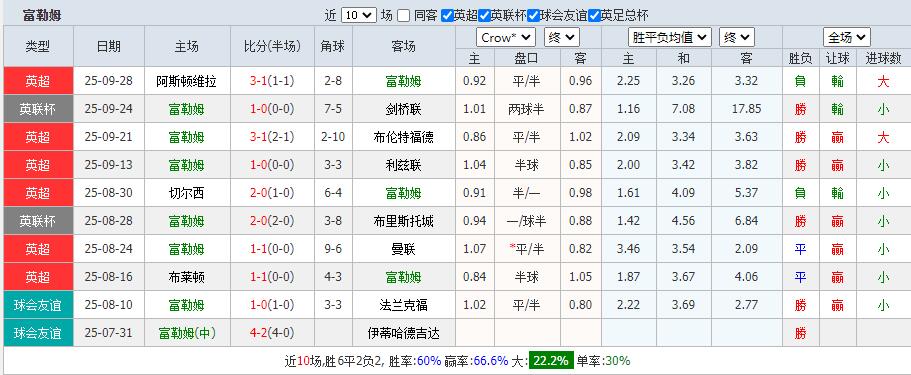The width and height of the screenshot is (911, 375).
Task: Click the 让球 column header
Action: coord(837,58)
